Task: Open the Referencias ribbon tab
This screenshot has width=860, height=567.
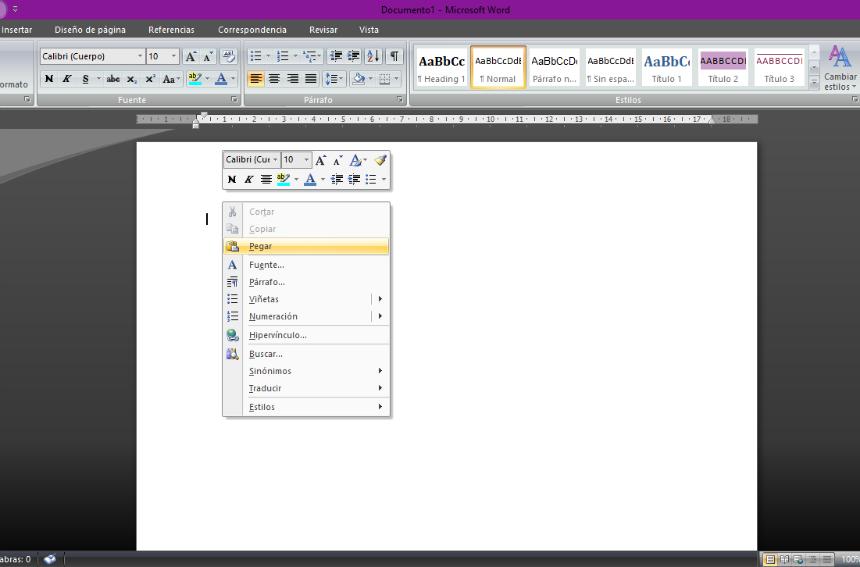Action: [x=171, y=30]
